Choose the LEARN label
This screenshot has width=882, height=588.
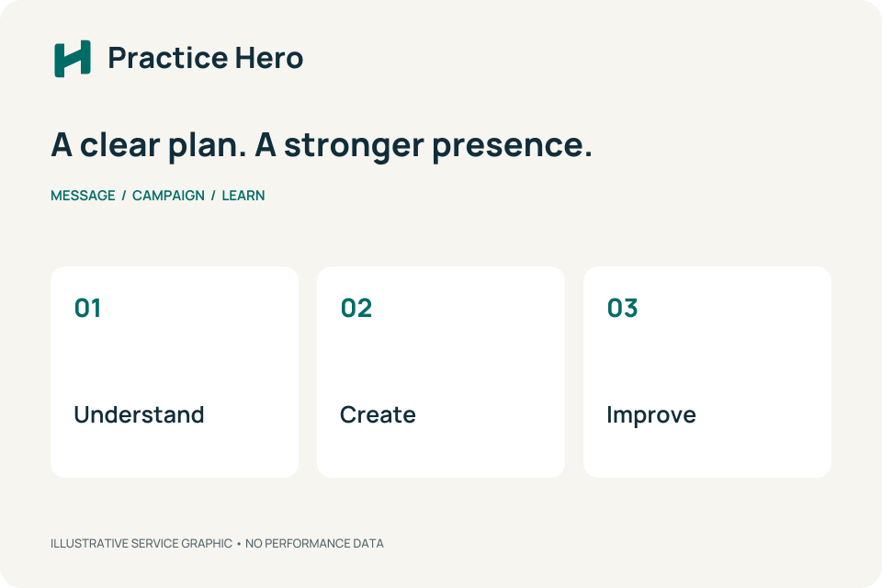pyautogui.click(x=243, y=196)
